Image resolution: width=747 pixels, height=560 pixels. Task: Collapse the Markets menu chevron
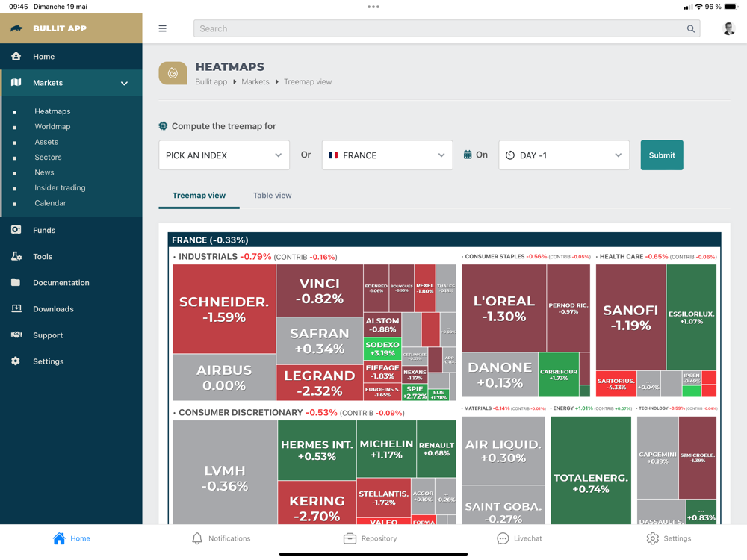(x=124, y=84)
